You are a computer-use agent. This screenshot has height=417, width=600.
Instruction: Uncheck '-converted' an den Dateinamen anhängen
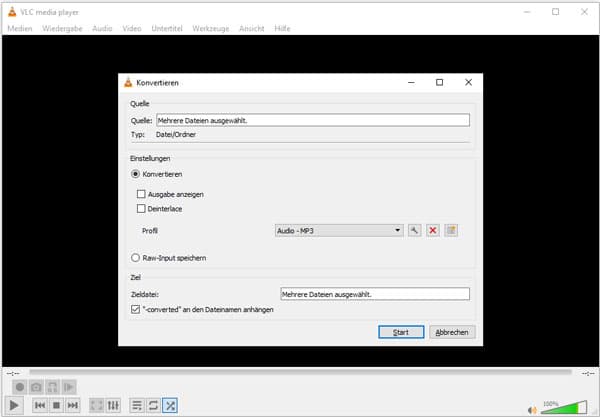[x=136, y=309]
